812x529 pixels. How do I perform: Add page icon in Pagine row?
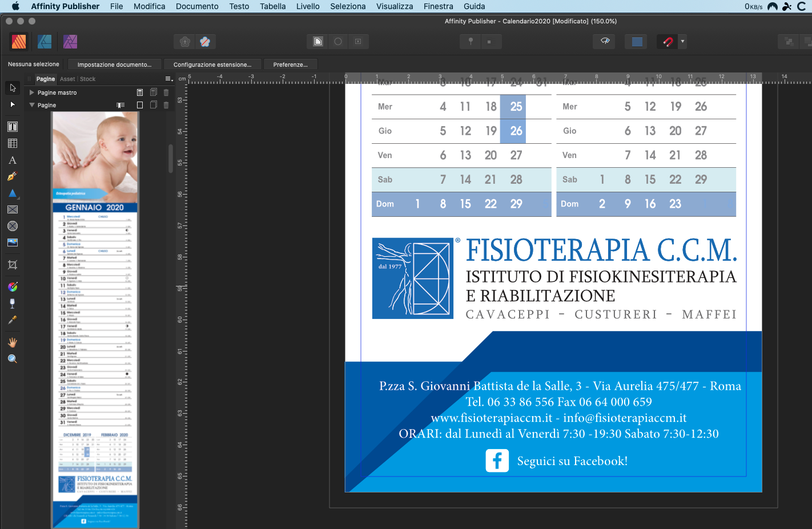[140, 105]
